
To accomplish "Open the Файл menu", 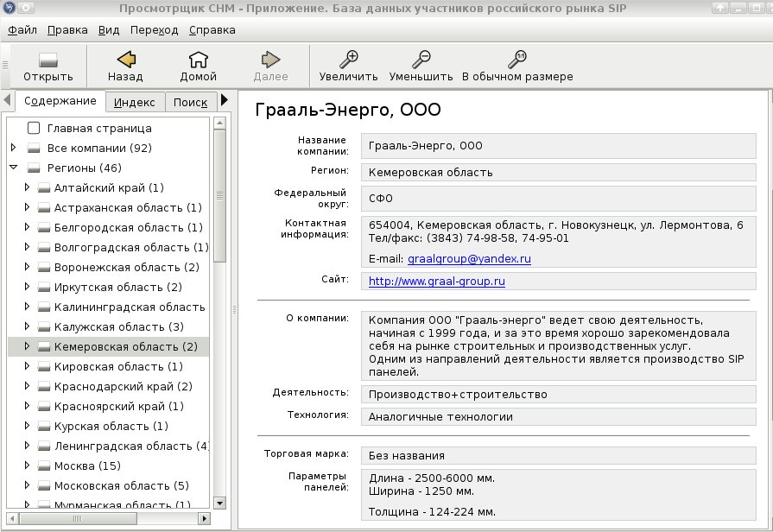I will (x=22, y=30).
